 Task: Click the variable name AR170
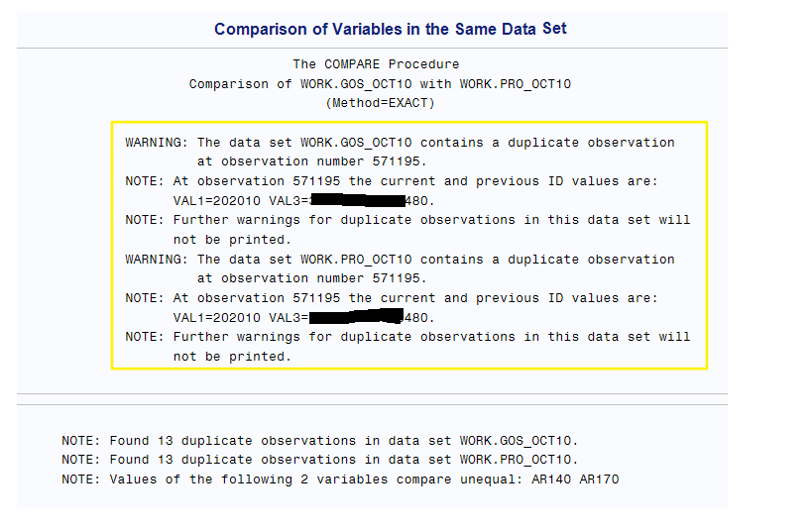[600, 479]
